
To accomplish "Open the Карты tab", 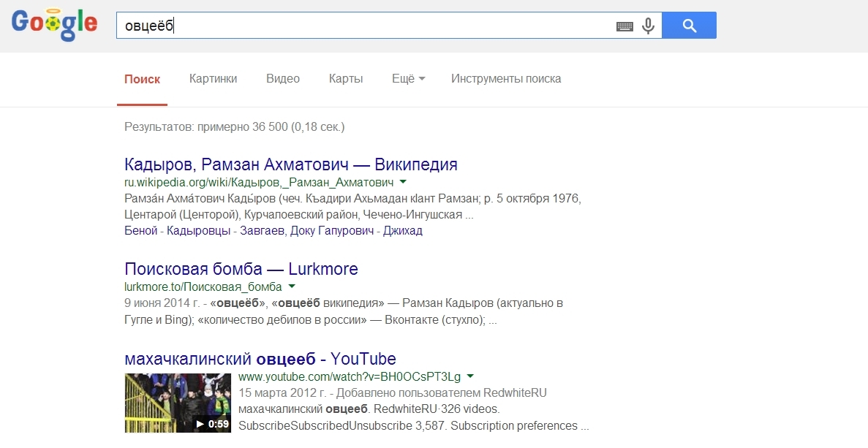I will tap(346, 78).
